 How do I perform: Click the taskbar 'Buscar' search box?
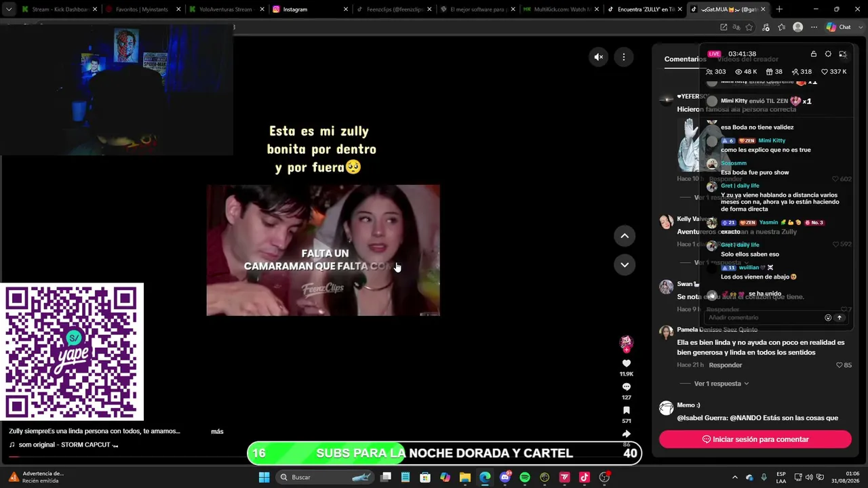(325, 477)
